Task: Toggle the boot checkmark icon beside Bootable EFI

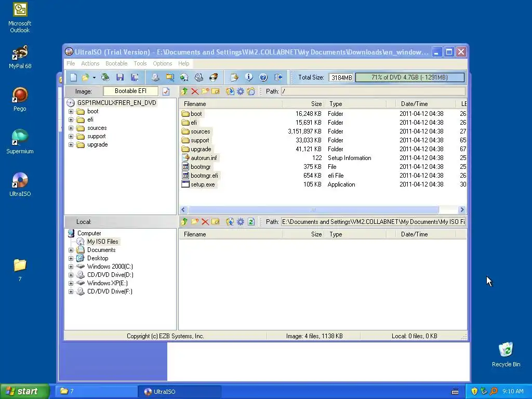Action: pyautogui.click(x=166, y=91)
